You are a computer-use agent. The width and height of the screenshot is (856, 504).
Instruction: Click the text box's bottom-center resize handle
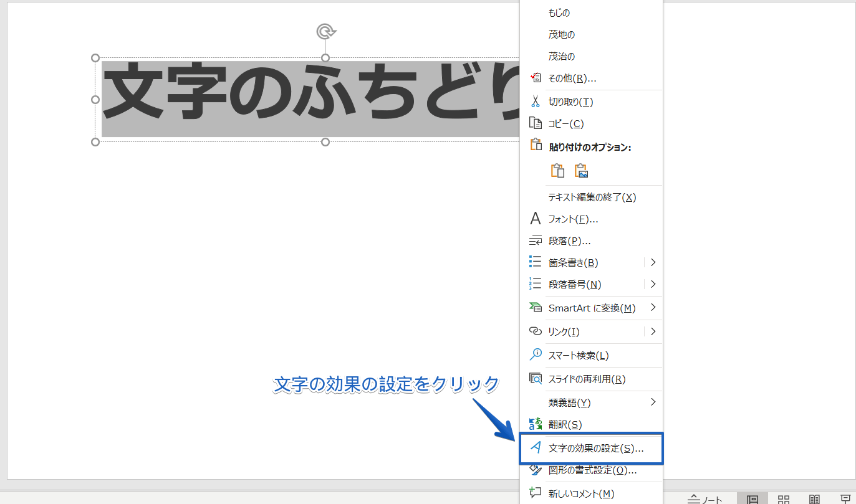[x=325, y=142]
